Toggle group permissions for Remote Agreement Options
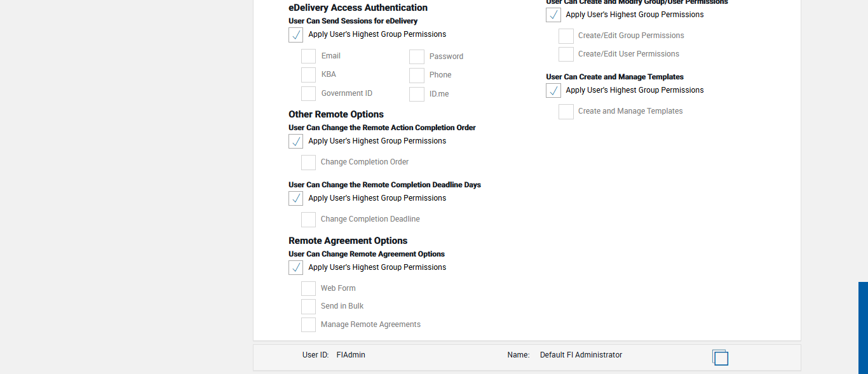The height and width of the screenshot is (374, 868). 296,268
